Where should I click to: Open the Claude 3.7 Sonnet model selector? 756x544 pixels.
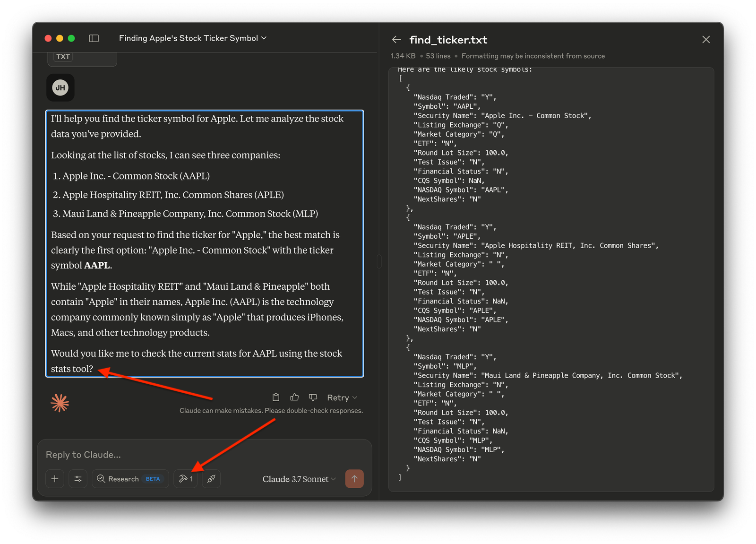(299, 479)
